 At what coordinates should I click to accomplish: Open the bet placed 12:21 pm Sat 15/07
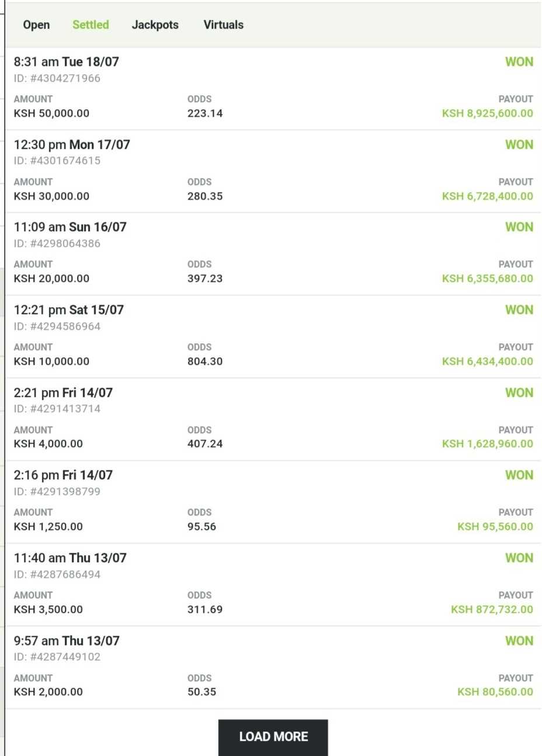[x=69, y=310]
